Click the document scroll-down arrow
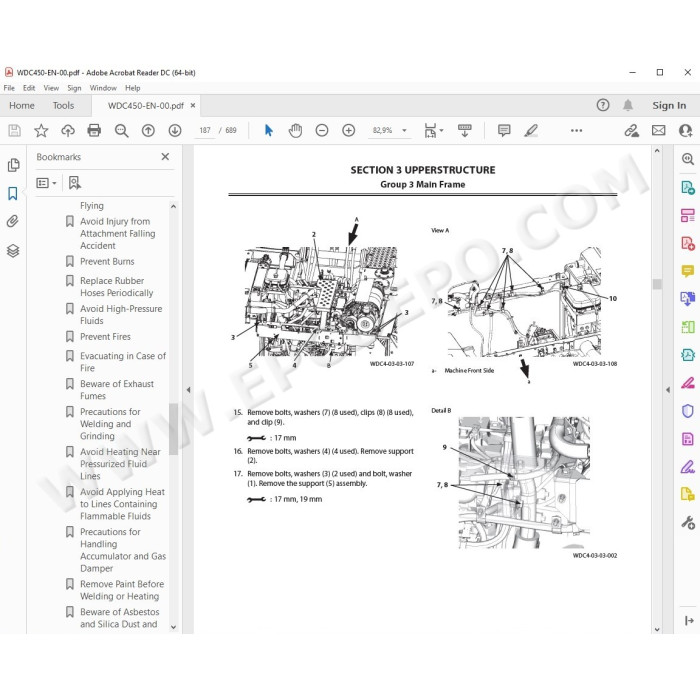This screenshot has width=700, height=700. [657, 629]
